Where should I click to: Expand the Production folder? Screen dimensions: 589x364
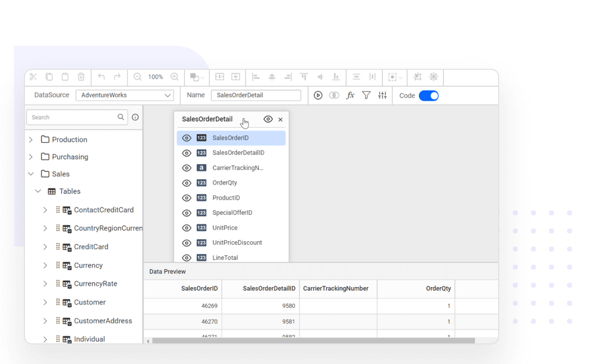[x=31, y=140]
